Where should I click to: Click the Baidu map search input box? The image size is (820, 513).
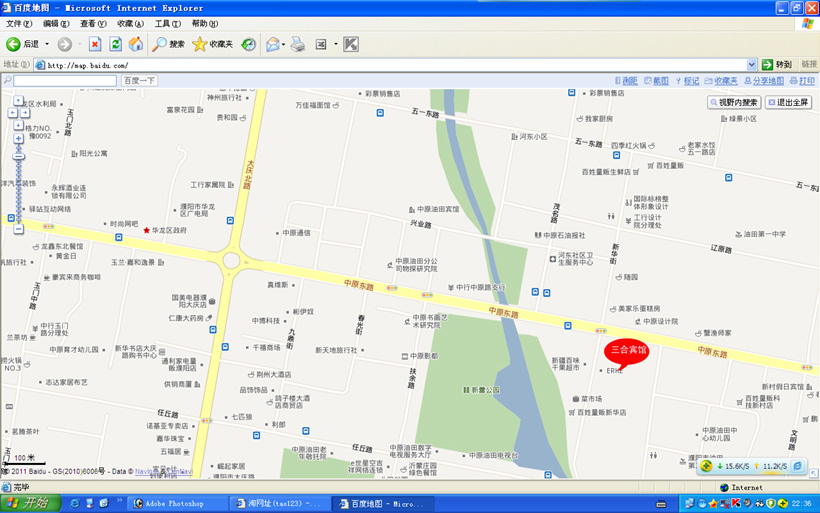click(x=65, y=81)
